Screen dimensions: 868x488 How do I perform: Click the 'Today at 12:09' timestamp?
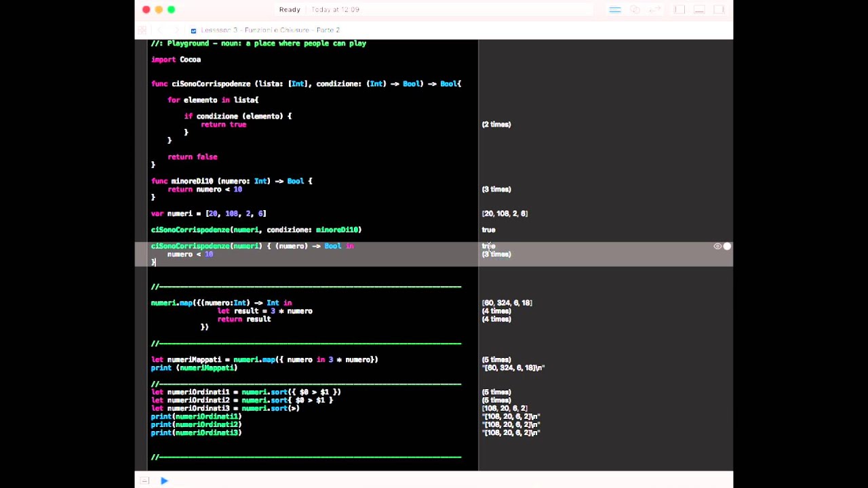click(336, 9)
